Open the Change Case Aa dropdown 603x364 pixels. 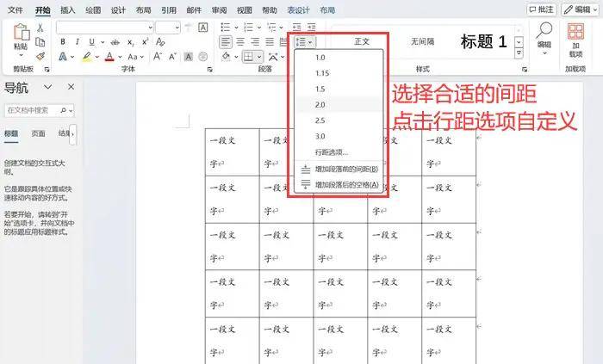(x=136, y=57)
